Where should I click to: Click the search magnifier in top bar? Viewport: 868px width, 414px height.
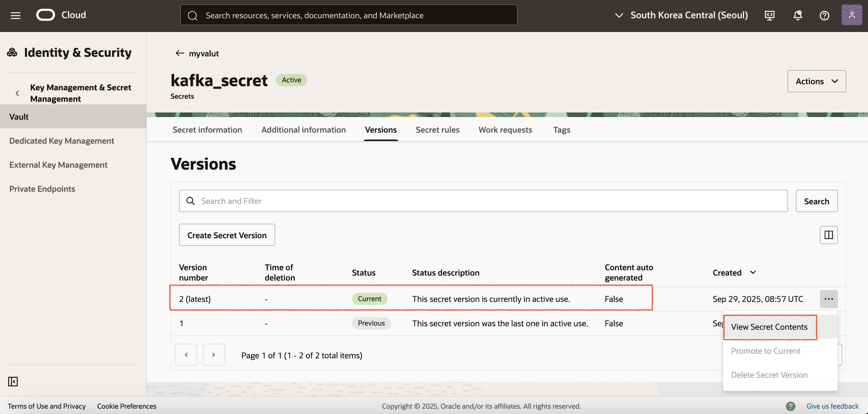click(x=193, y=15)
